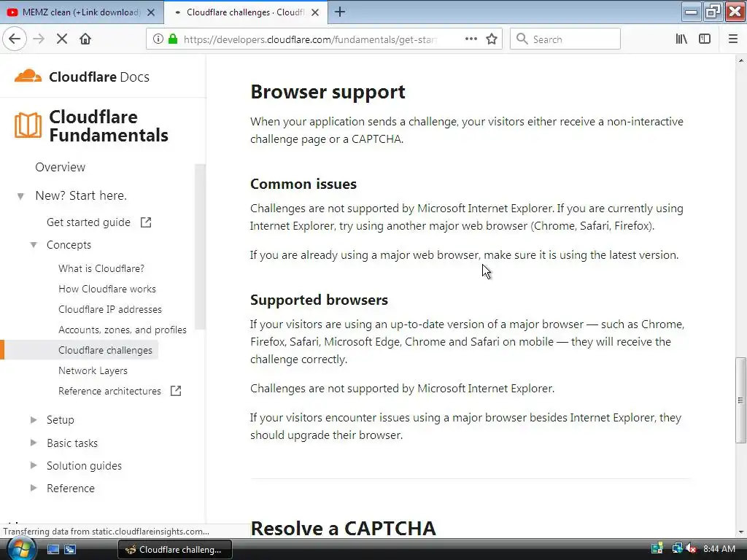The image size is (747, 560).
Task: Open the Windows Start orb
Action: 20,550
